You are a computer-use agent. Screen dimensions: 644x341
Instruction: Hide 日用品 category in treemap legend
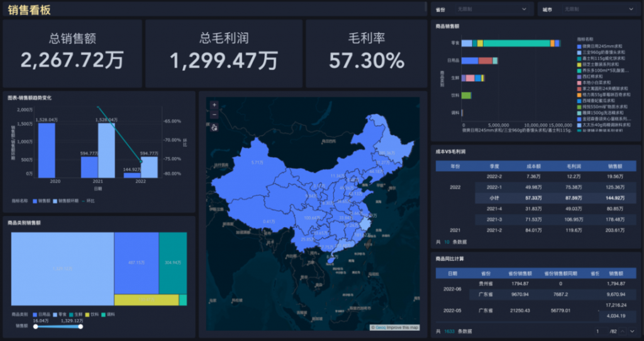(35, 314)
